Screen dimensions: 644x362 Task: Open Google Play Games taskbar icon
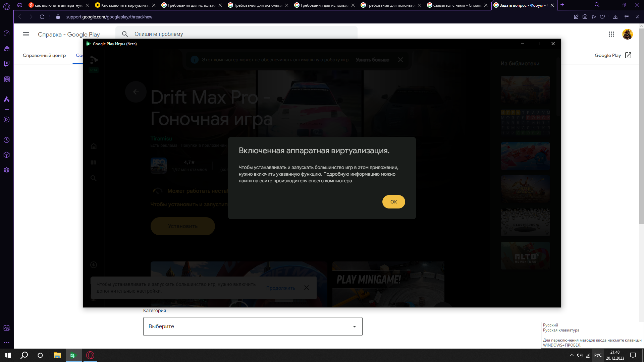73,355
